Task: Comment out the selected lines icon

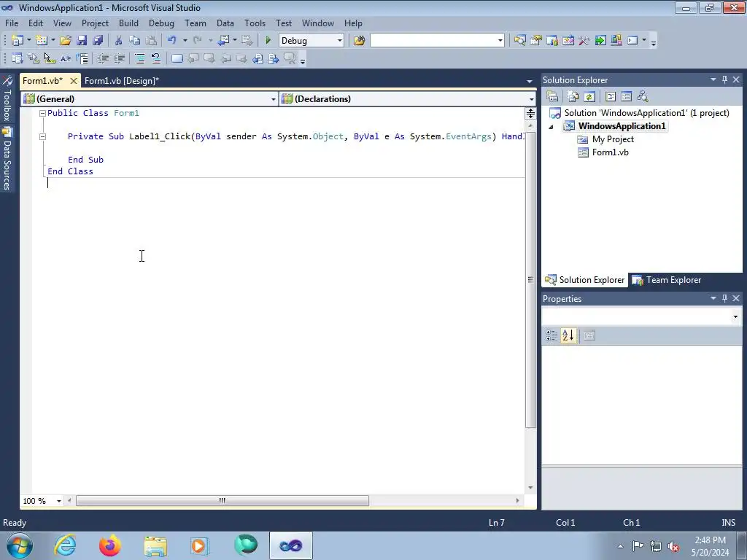Action: (139, 58)
